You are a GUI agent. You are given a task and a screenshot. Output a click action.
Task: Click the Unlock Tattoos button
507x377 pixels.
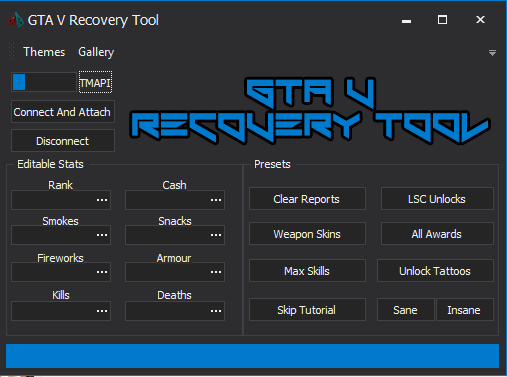(435, 271)
